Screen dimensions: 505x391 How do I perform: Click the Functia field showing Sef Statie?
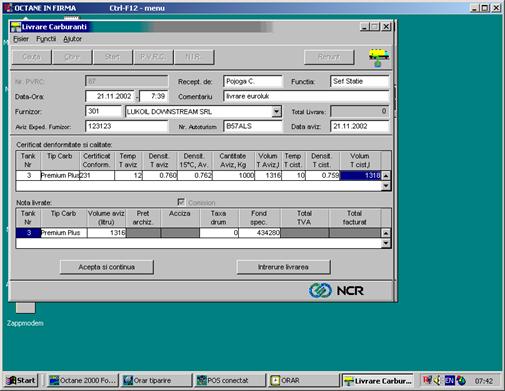pyautogui.click(x=360, y=81)
